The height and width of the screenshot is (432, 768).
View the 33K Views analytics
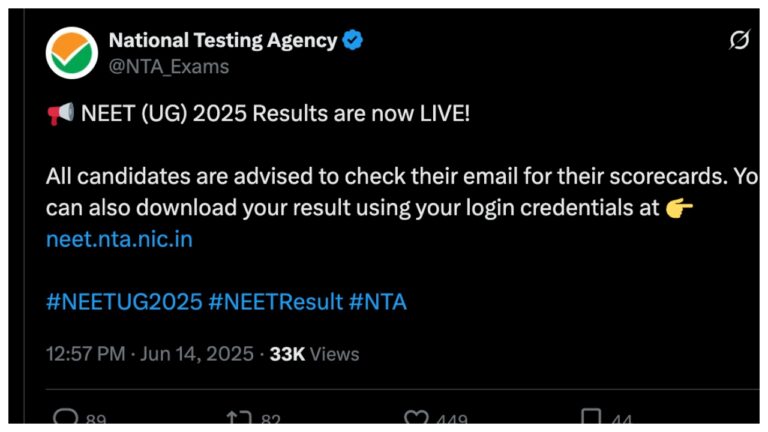point(314,354)
